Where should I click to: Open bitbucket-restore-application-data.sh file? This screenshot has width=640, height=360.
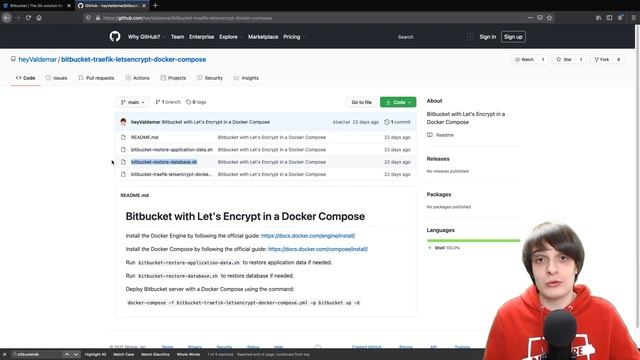(x=172, y=150)
